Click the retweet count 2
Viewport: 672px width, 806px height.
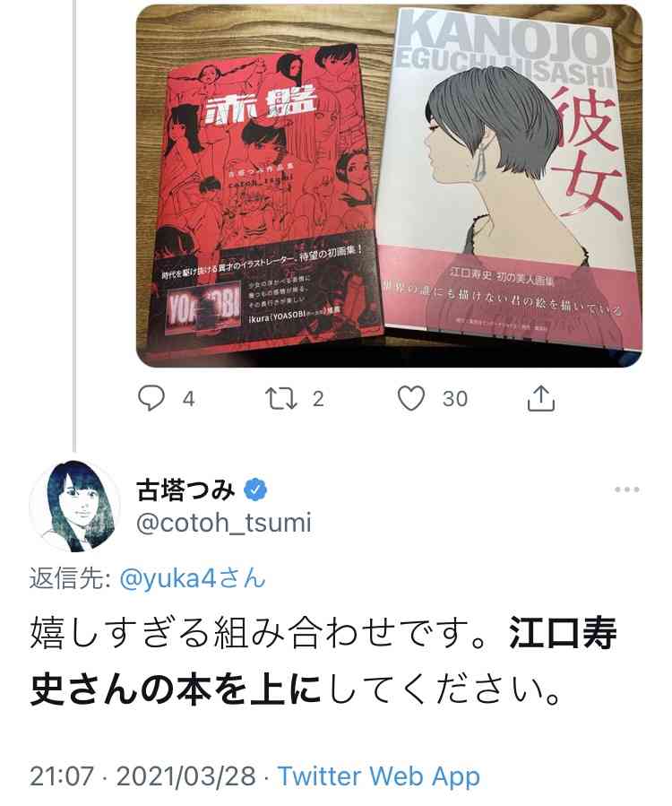[318, 399]
